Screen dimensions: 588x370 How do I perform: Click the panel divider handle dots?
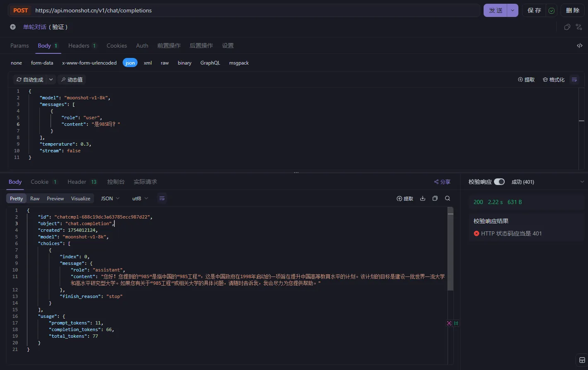pos(296,172)
